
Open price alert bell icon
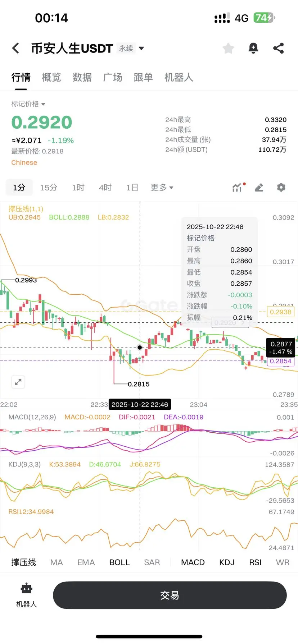(x=253, y=48)
